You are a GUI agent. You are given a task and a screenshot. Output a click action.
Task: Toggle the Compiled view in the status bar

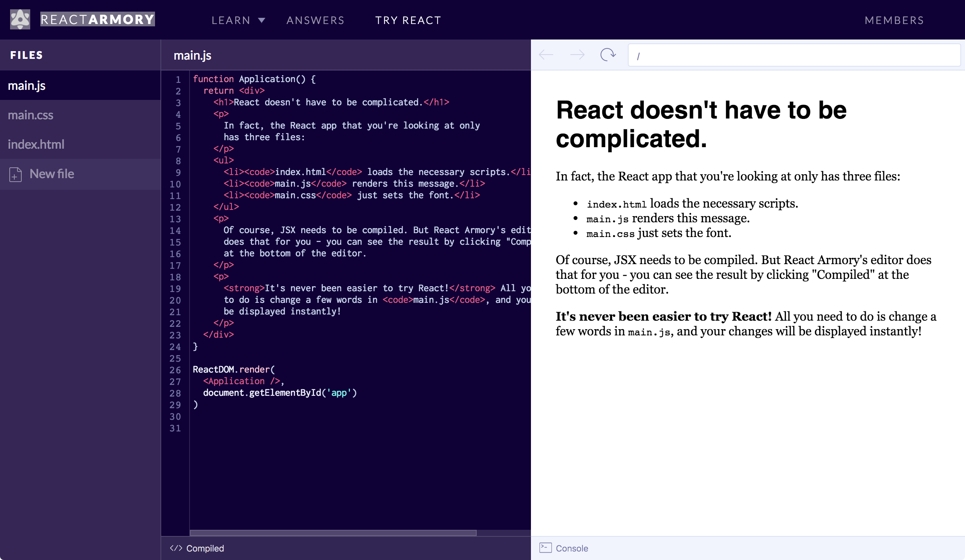tap(205, 548)
